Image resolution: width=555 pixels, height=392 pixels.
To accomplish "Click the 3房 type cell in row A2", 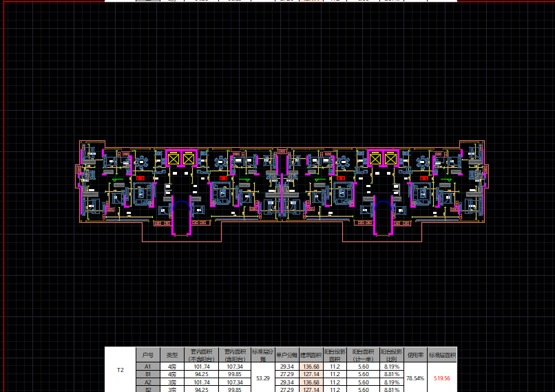I will coord(172,382).
